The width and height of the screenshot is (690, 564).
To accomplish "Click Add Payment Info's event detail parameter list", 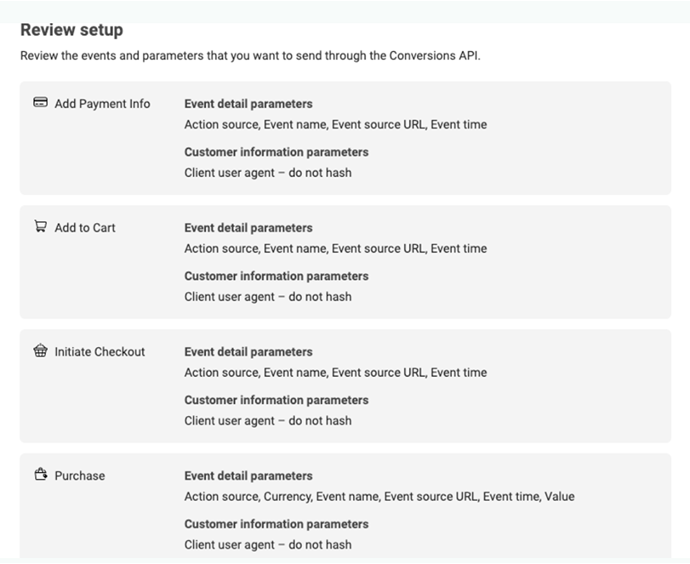I will tap(335, 125).
